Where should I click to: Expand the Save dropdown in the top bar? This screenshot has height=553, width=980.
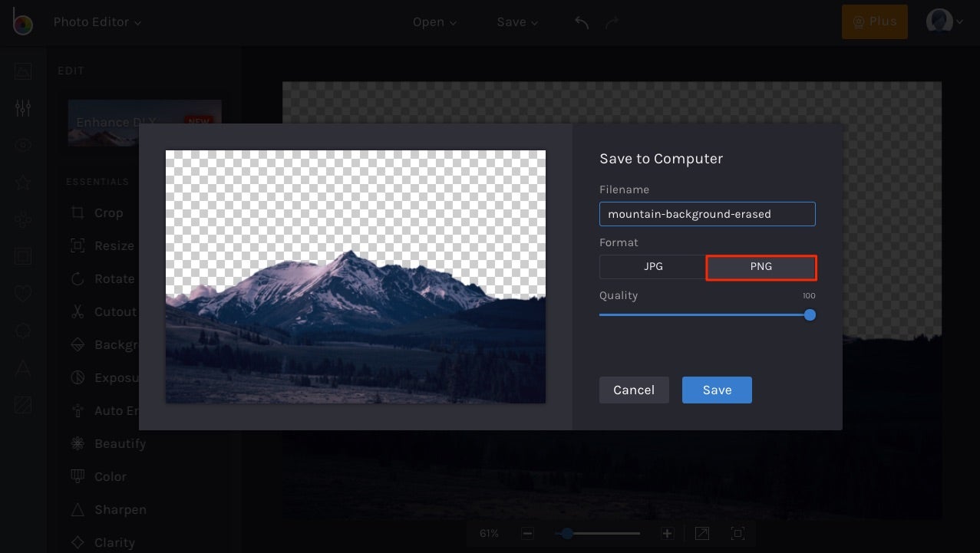(x=516, y=22)
